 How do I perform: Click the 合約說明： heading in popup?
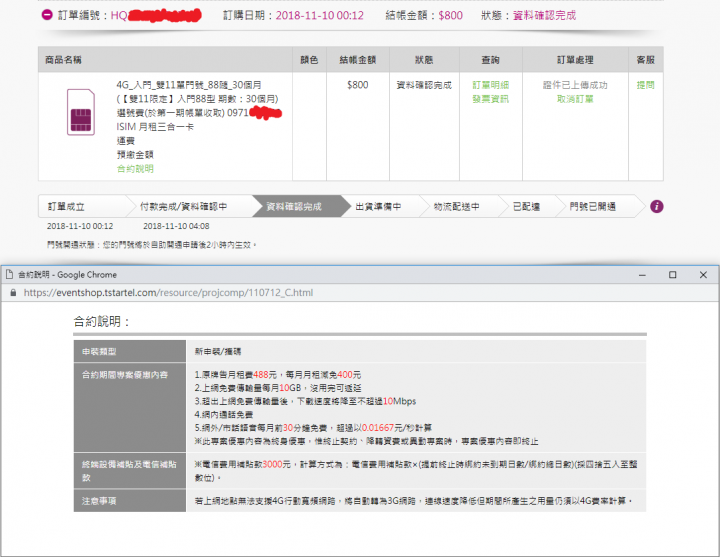(x=101, y=321)
